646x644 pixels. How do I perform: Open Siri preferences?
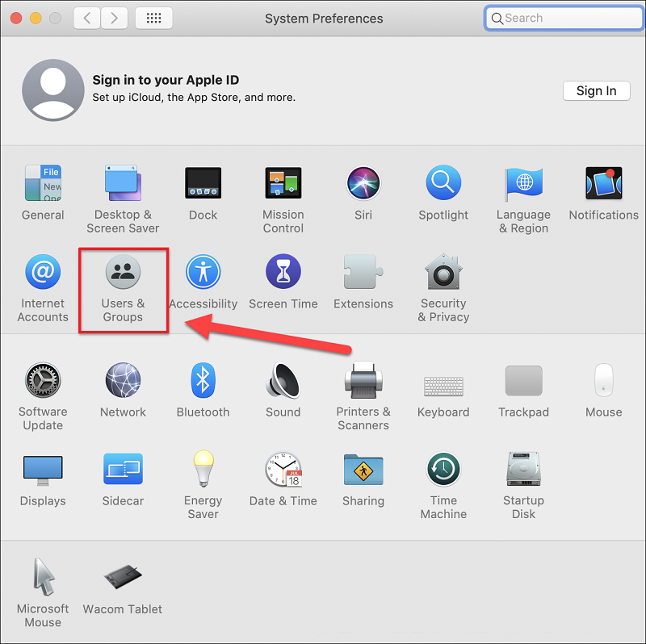pos(363,183)
